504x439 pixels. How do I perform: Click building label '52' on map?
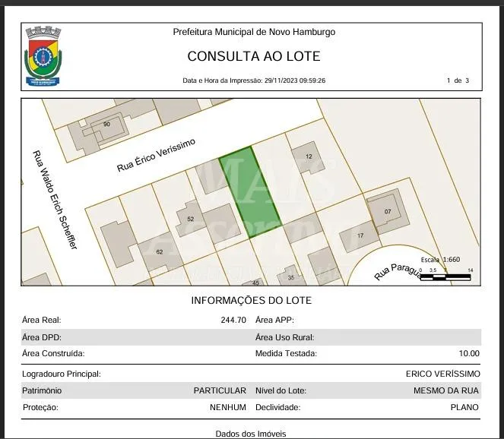click(x=191, y=219)
